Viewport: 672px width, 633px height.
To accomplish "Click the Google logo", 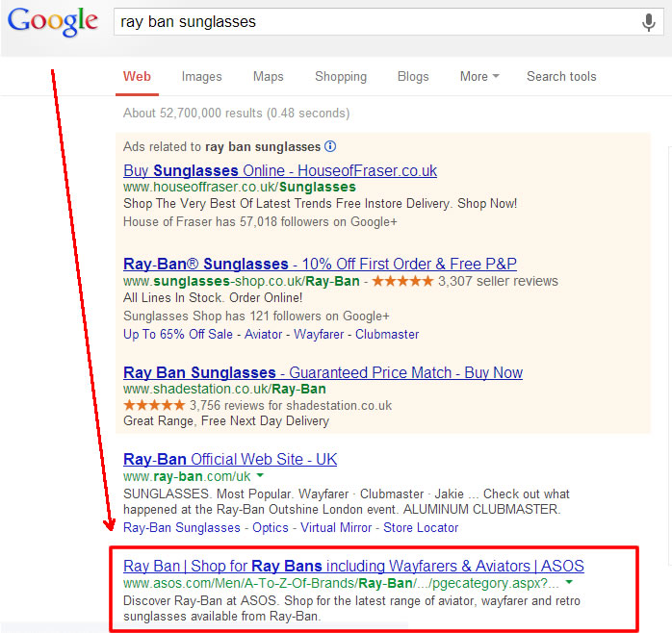I will click(x=53, y=21).
